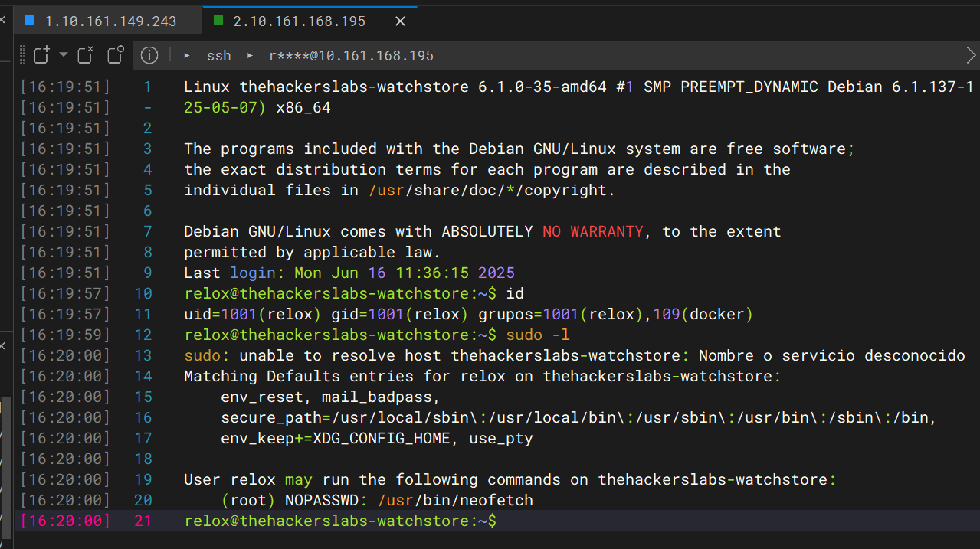Open the dropdown arrow beside new session icon
Viewport: 980px width, 549px height.
coord(64,55)
